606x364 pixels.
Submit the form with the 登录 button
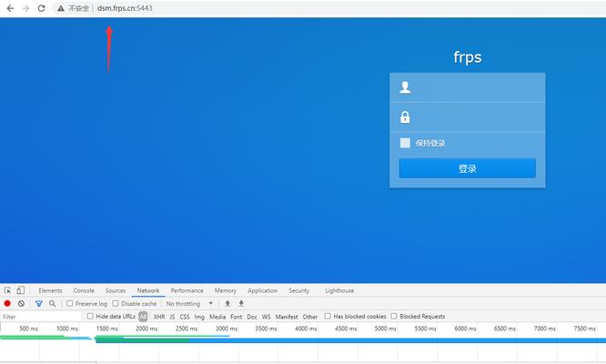468,168
